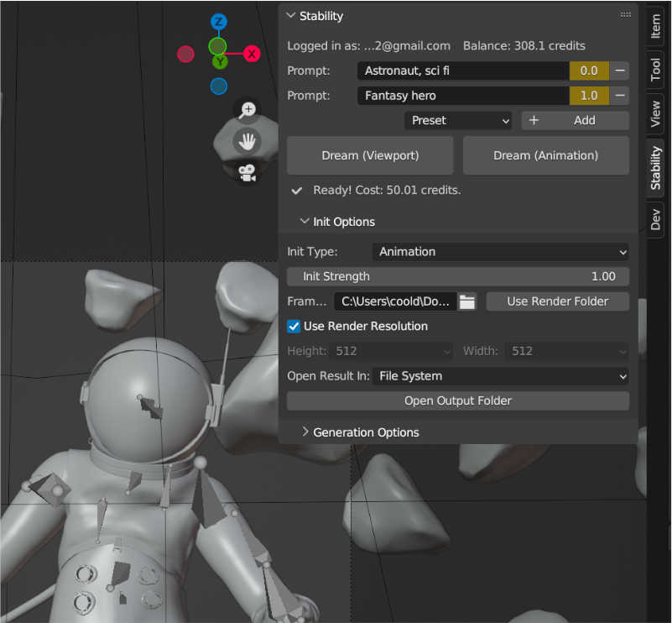
Task: Remove the 'Astronaut, sci fi' prompt
Action: (619, 71)
